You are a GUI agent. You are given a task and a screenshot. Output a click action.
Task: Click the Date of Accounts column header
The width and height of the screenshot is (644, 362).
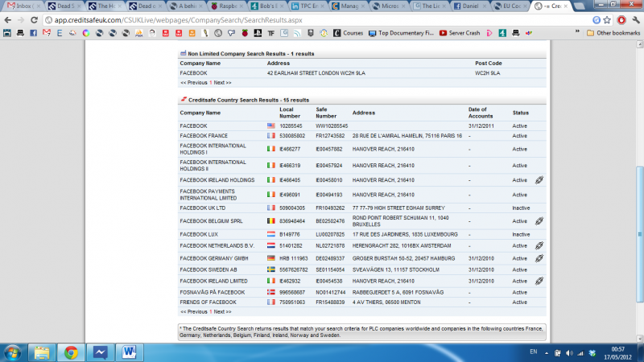click(480, 113)
